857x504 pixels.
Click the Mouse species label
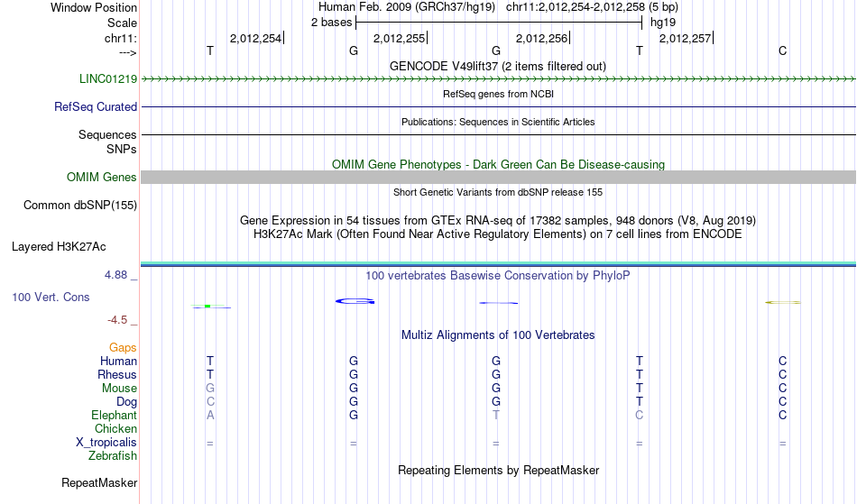point(120,389)
